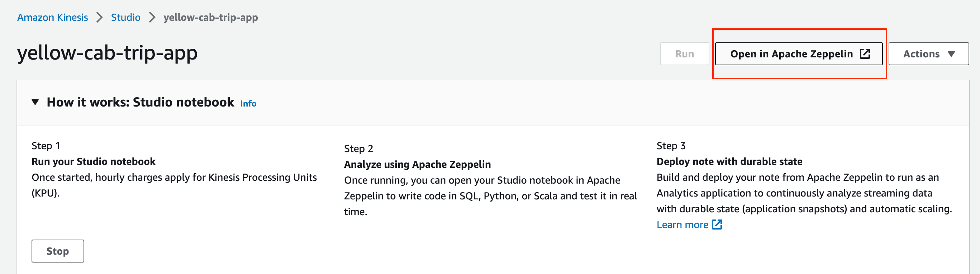
Task: Click the chevron icon after Amazon Kinesis breadcrumb
Action: (99, 18)
